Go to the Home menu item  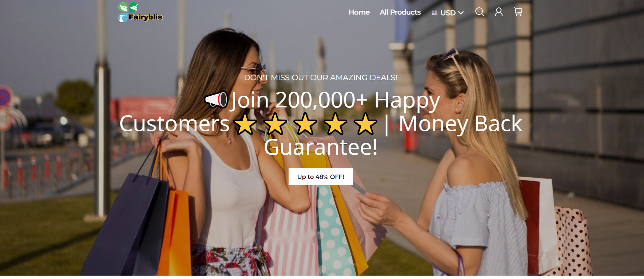(359, 12)
